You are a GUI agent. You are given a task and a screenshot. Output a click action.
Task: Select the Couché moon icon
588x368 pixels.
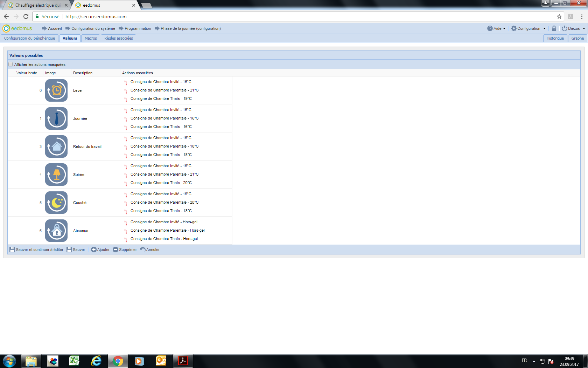(x=56, y=203)
